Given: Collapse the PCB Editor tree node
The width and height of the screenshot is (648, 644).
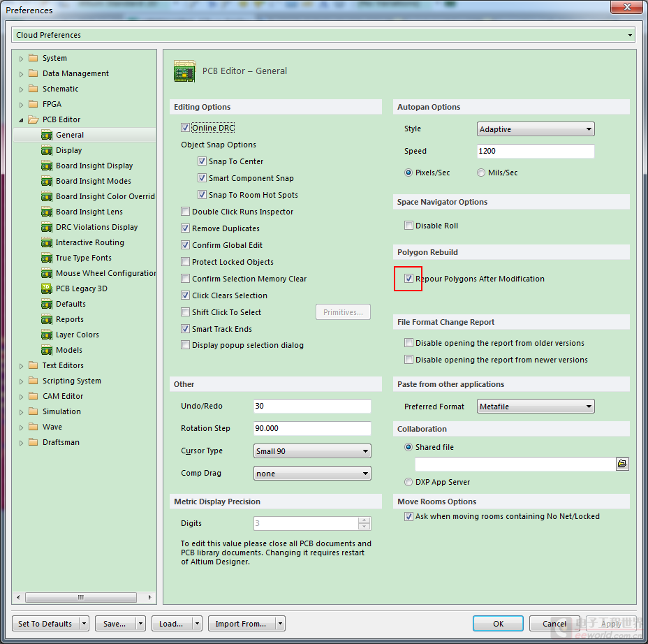Looking at the screenshot, I should (21, 120).
